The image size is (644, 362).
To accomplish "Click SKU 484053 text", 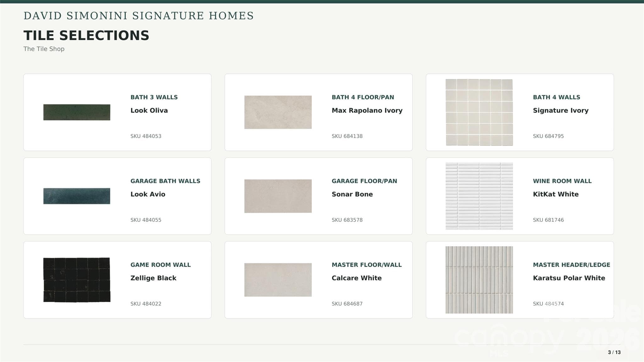I will 146,136.
